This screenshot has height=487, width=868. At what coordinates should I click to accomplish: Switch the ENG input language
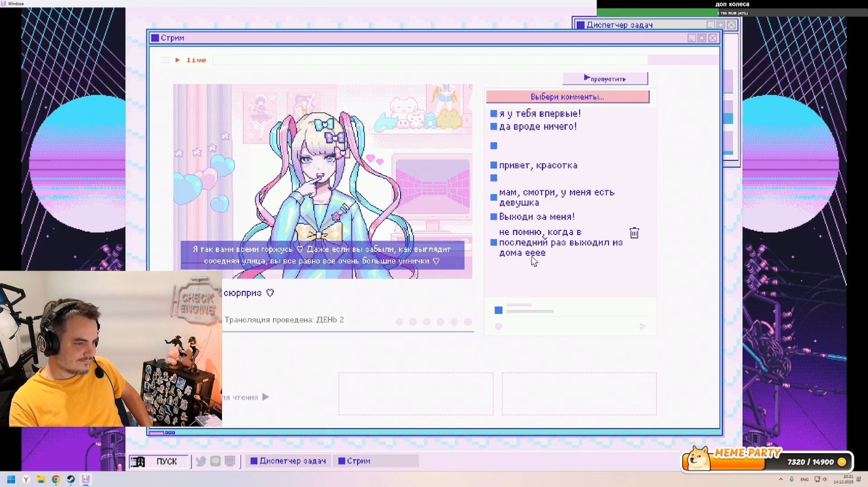805,479
